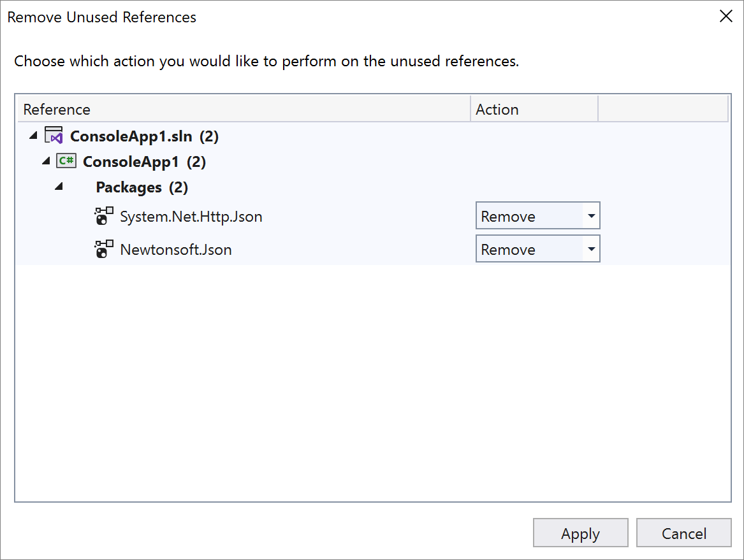Select the System.Net.Http.Json reference entry
The width and height of the screenshot is (744, 560).
coord(191,217)
